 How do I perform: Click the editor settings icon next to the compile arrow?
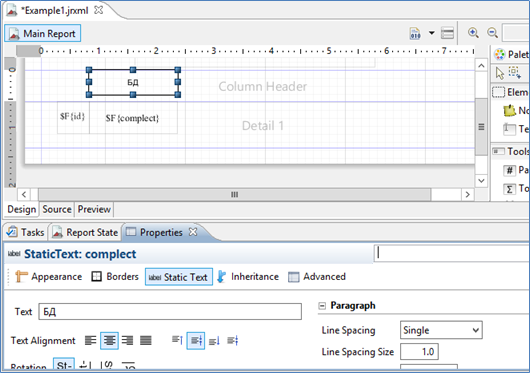[x=447, y=33]
